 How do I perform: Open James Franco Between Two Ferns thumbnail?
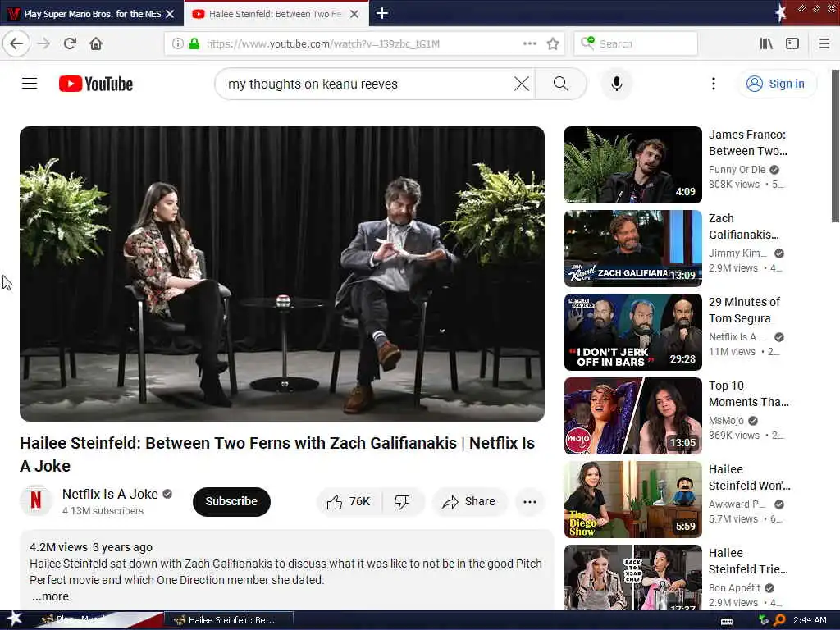(632, 164)
